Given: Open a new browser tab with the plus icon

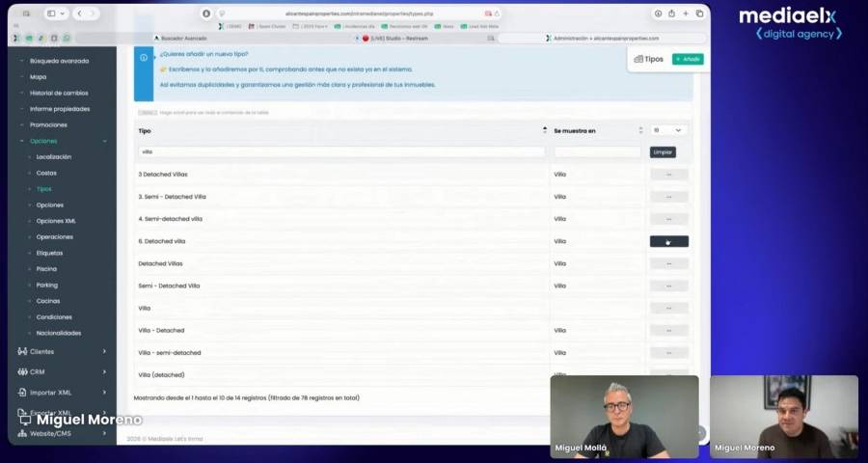Looking at the screenshot, I should click(686, 14).
